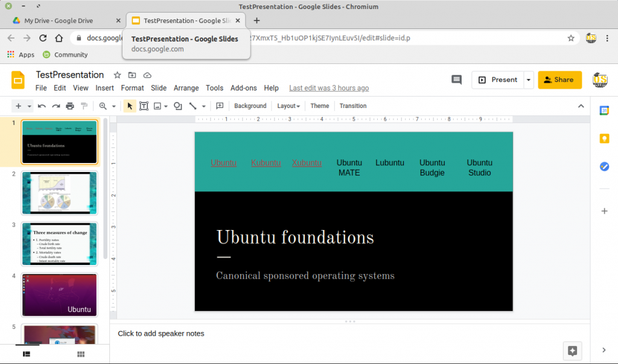Open the Arrange menu
Image resolution: width=618 pixels, height=364 pixels.
[x=186, y=88]
